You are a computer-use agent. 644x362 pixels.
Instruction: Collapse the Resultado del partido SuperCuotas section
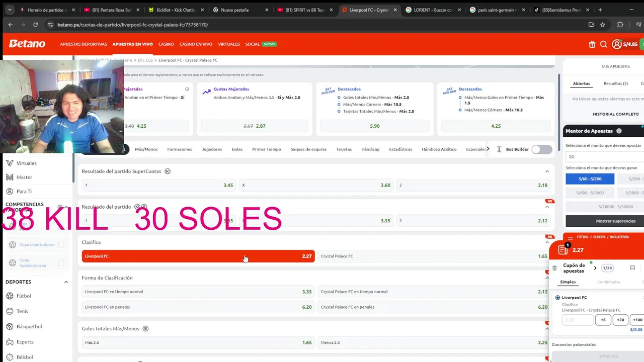(x=547, y=171)
